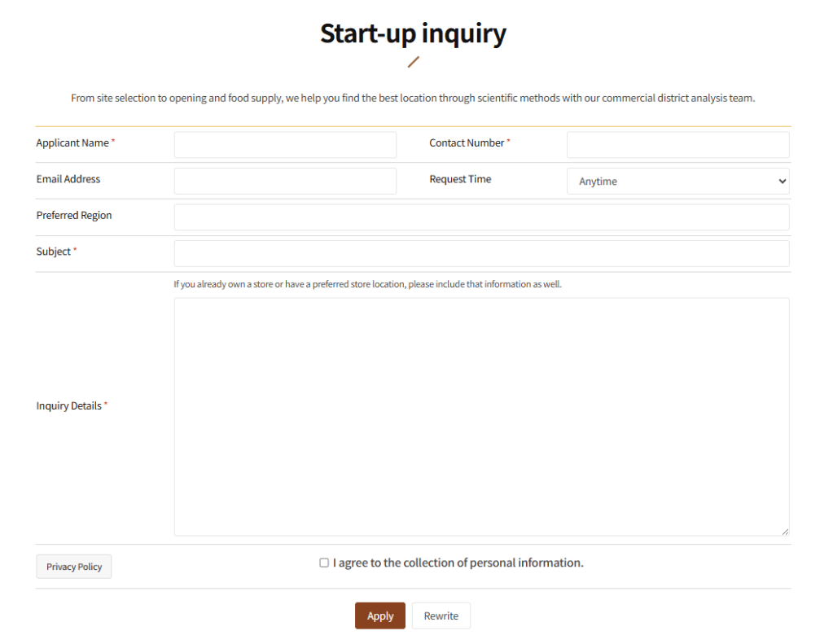
Task: Click the Start-up inquiry heading
Action: pyautogui.click(x=413, y=33)
